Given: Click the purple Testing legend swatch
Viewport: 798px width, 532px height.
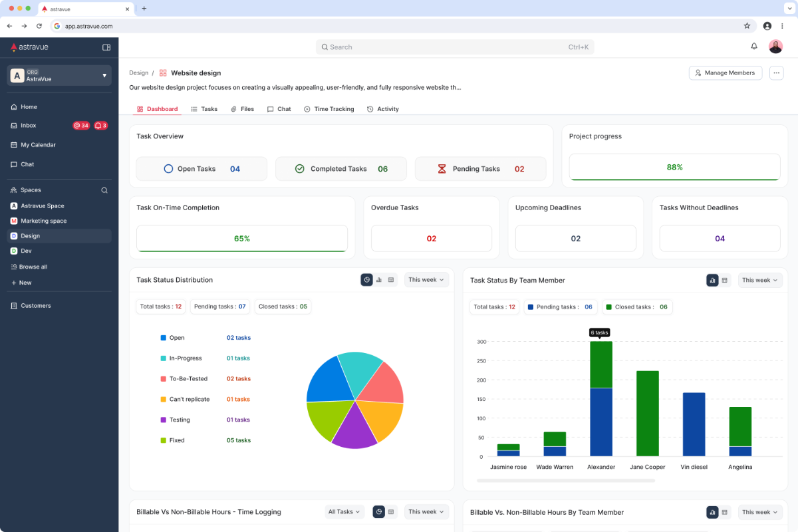Looking at the screenshot, I should [x=163, y=420].
